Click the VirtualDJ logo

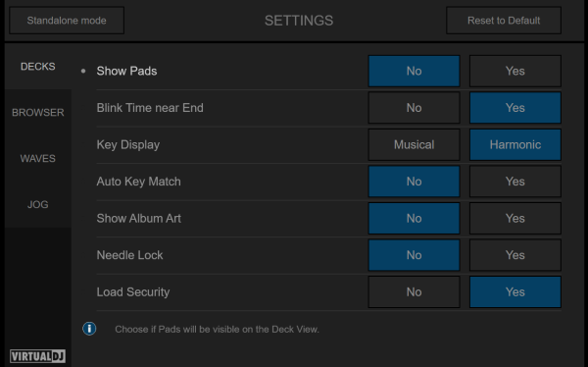click(37, 356)
